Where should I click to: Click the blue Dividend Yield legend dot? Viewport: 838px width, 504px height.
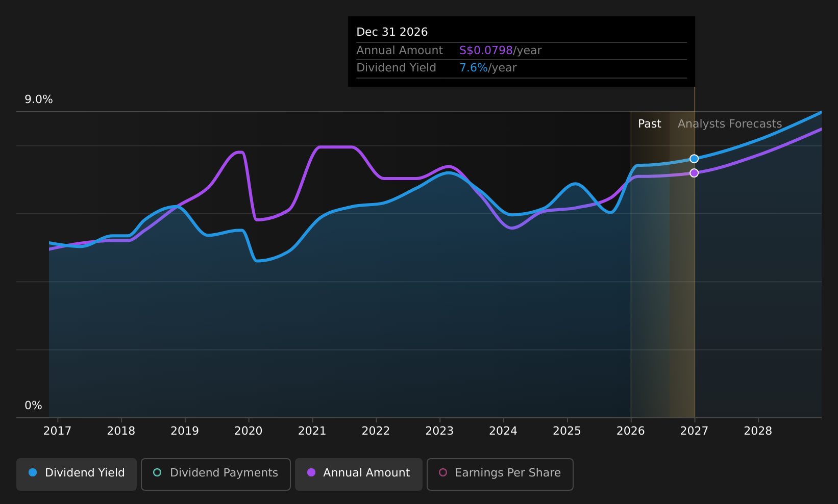point(33,472)
